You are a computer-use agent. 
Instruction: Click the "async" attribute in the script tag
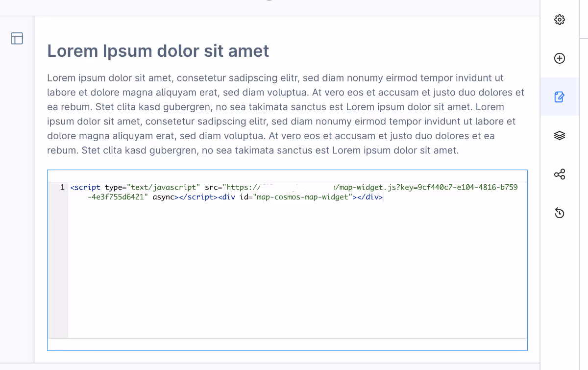point(163,197)
